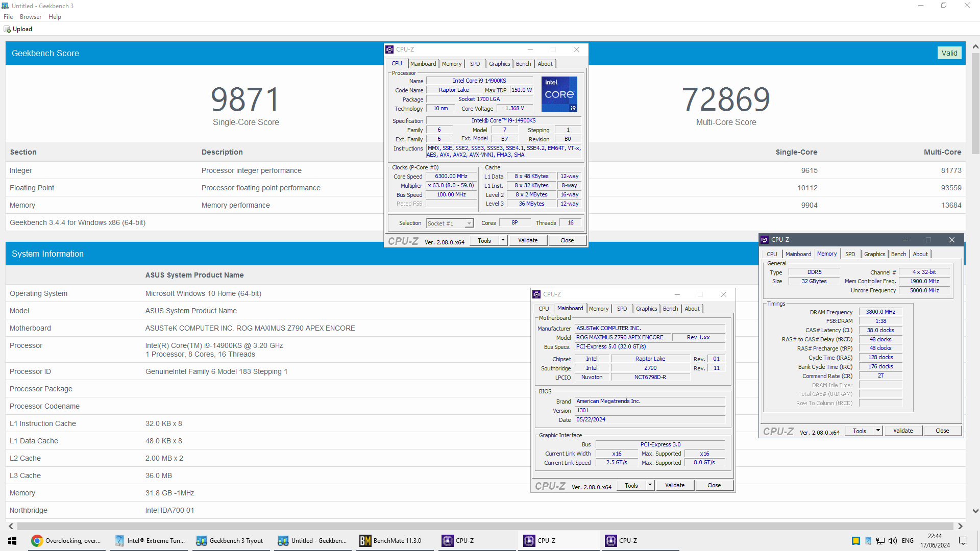Click the Floating Point section row
This screenshot has height=551, width=980.
[485, 188]
